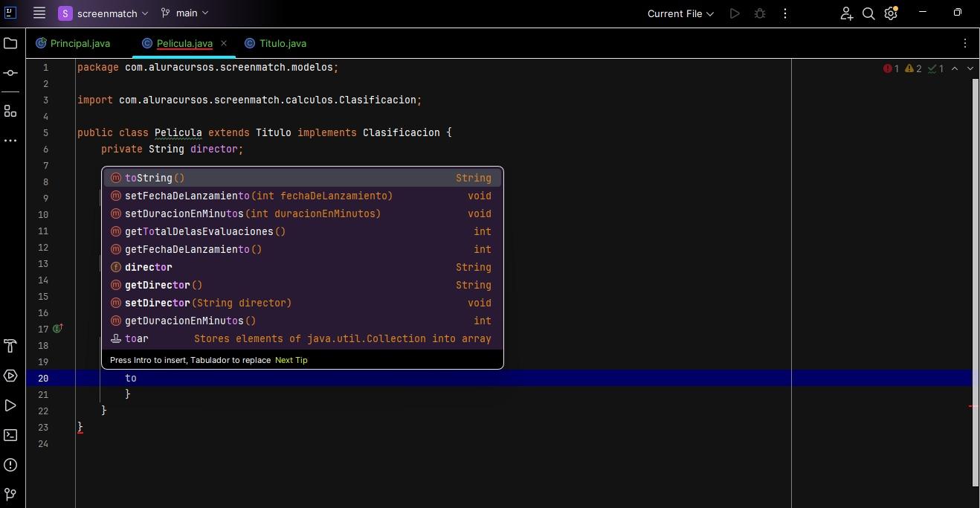The height and width of the screenshot is (508, 980).
Task: Select the Pelicula.java tab
Action: point(184,43)
